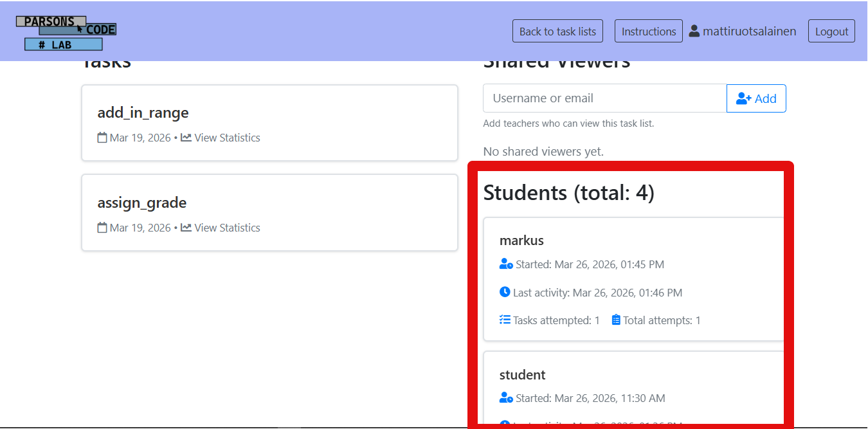Click Add to share with a teacher
Image resolution: width=868 pixels, height=429 pixels.
pyautogui.click(x=756, y=98)
